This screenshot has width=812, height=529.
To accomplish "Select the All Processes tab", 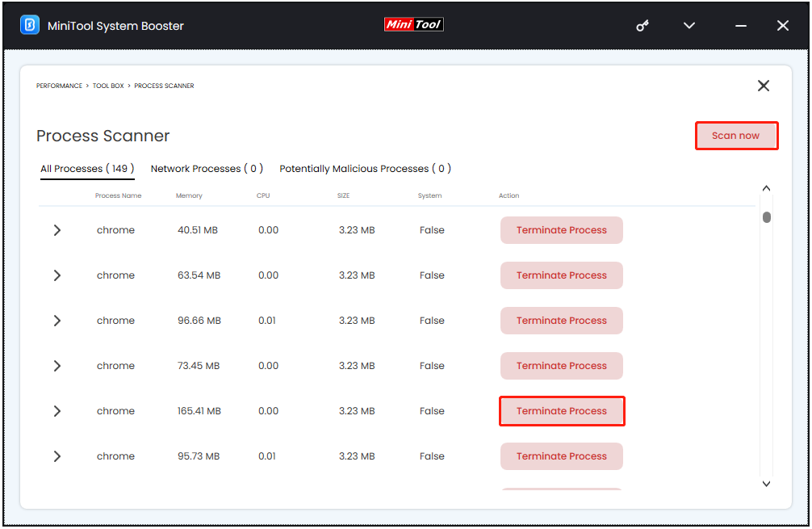I will pyautogui.click(x=86, y=169).
